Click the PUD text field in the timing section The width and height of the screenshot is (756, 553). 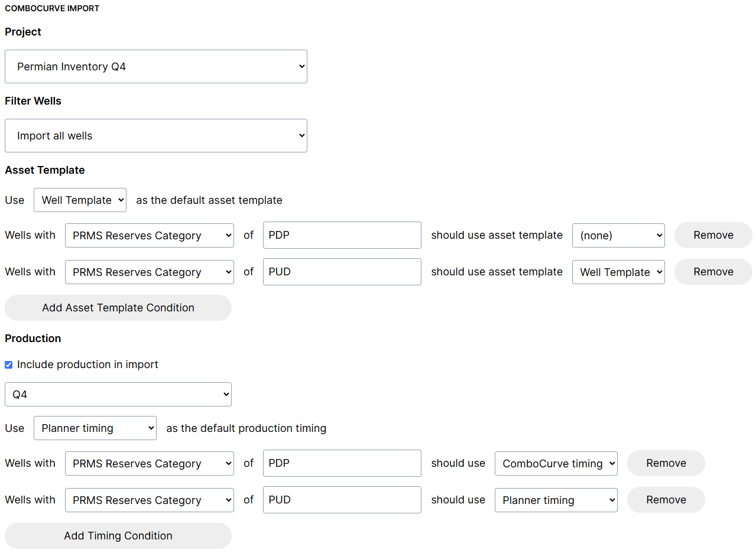coord(342,500)
